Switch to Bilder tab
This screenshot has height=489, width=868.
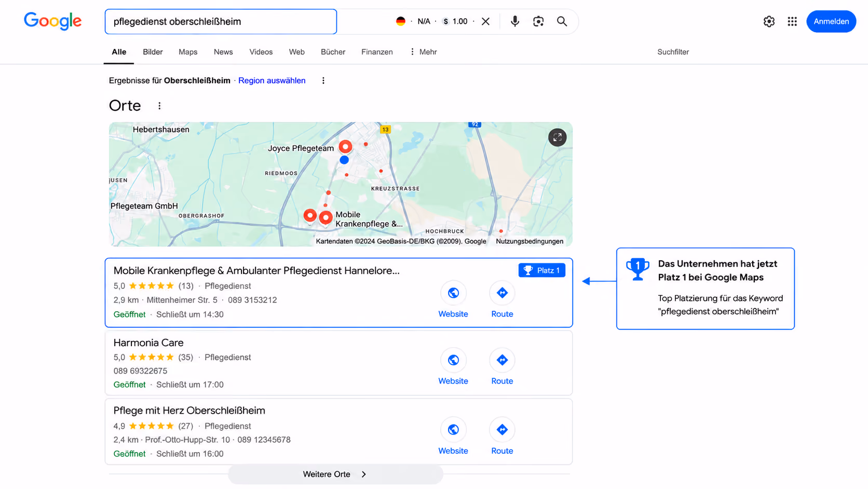pyautogui.click(x=153, y=52)
